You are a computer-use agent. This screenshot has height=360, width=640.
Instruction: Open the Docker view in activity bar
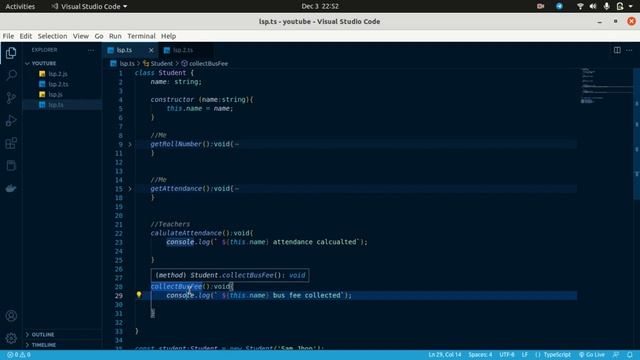(11, 188)
